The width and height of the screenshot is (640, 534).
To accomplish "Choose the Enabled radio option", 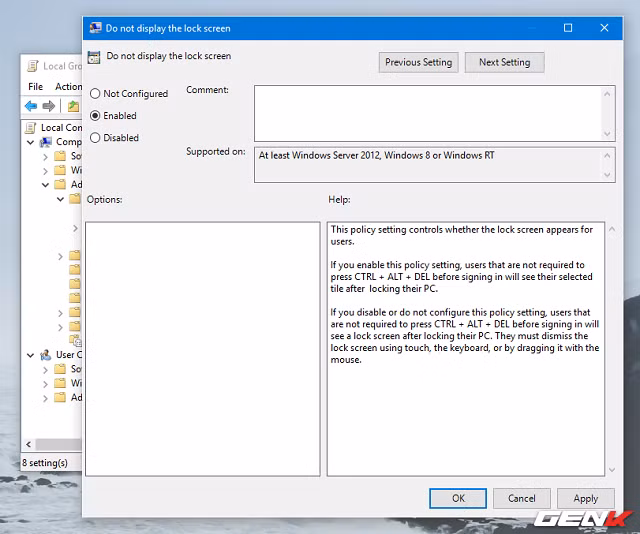I will 96,116.
